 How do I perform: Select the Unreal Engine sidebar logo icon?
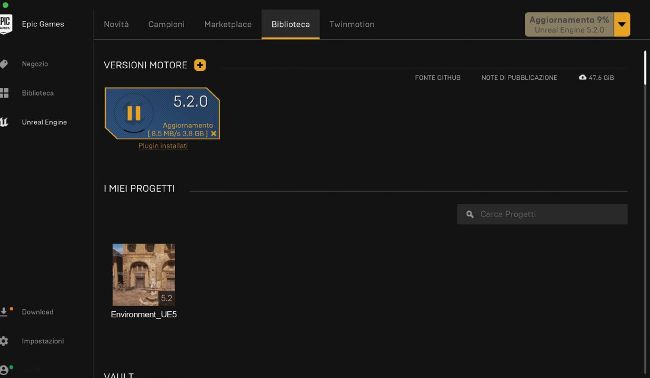click(x=4, y=122)
